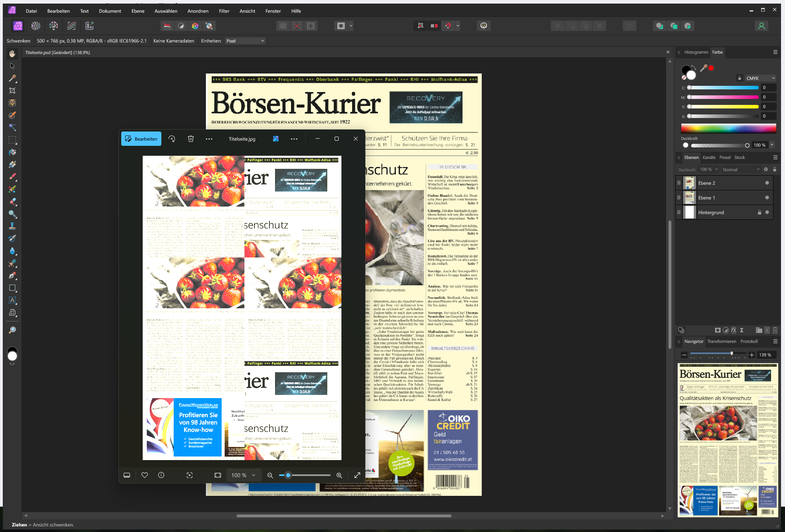The image size is (785, 532).
Task: Select the Flood Fill bucket tool
Action: pyautogui.click(x=12, y=152)
